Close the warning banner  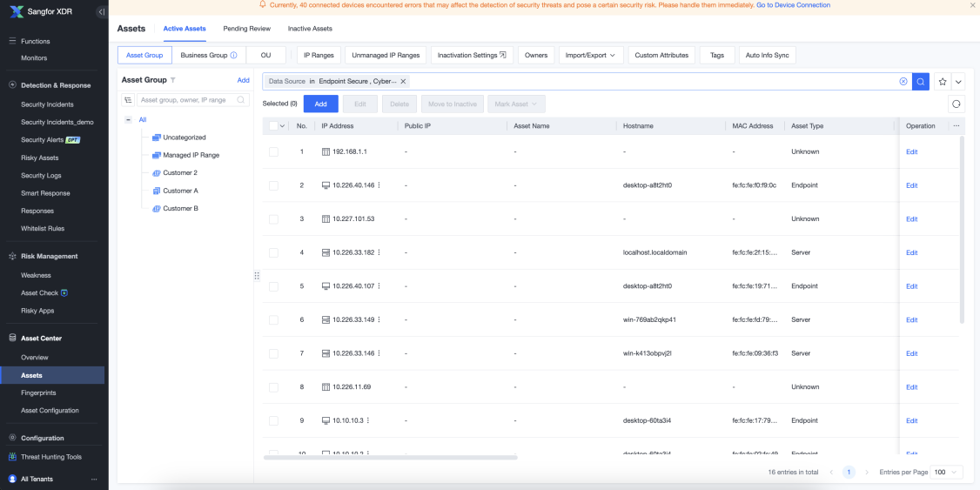[x=972, y=5]
